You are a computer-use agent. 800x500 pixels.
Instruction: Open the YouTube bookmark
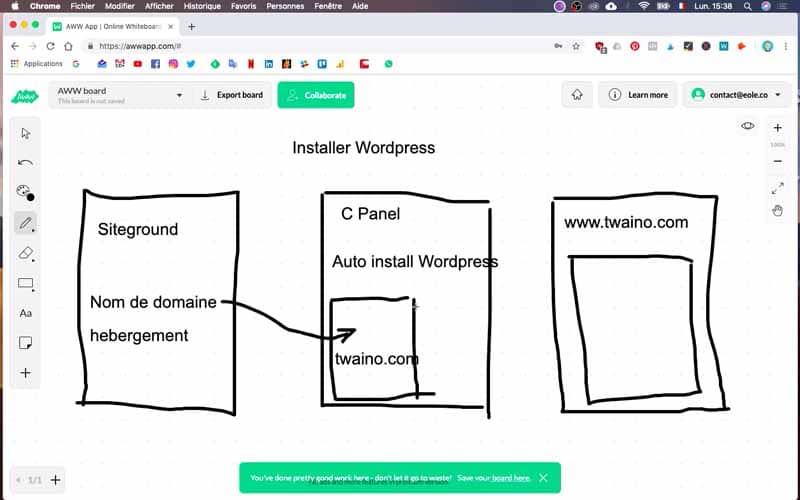[137, 64]
